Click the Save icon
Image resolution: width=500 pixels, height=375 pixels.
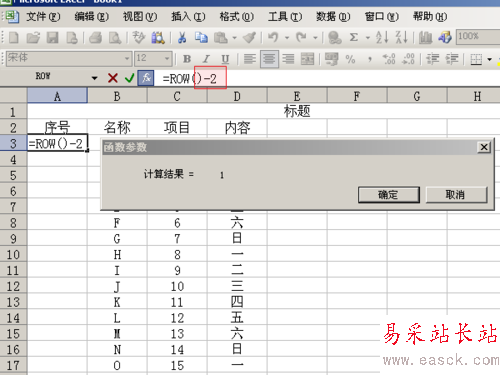coord(52,37)
